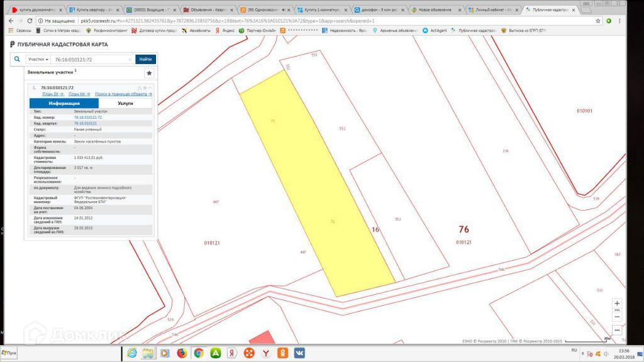The height and width of the screenshot is (362, 644).
Task: Open the Сотки в Метрах bookmark
Action: (58, 30)
